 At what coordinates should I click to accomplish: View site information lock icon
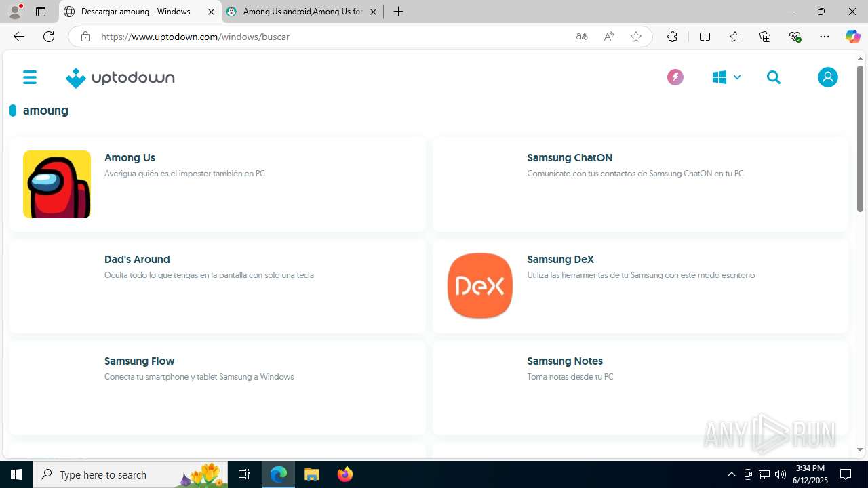[x=85, y=37]
